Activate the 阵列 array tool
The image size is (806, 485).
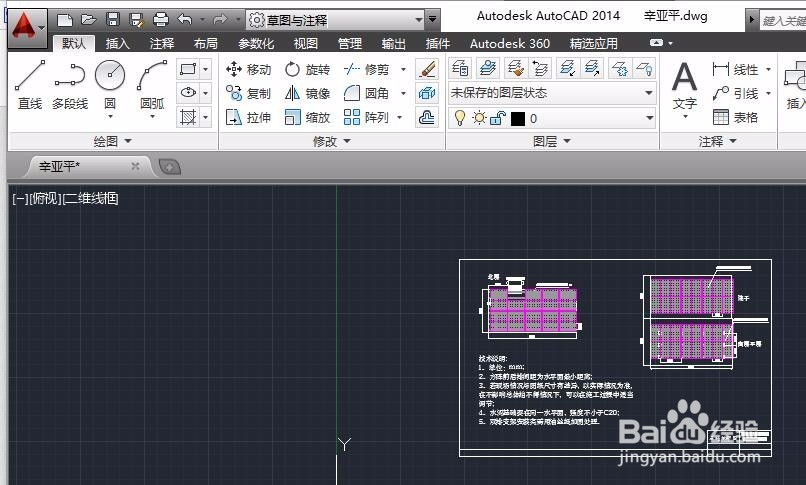pos(367,118)
